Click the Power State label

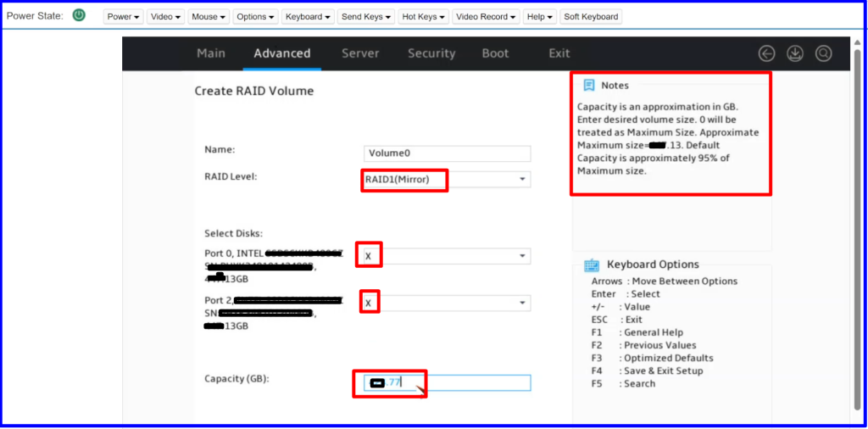pyautogui.click(x=35, y=16)
